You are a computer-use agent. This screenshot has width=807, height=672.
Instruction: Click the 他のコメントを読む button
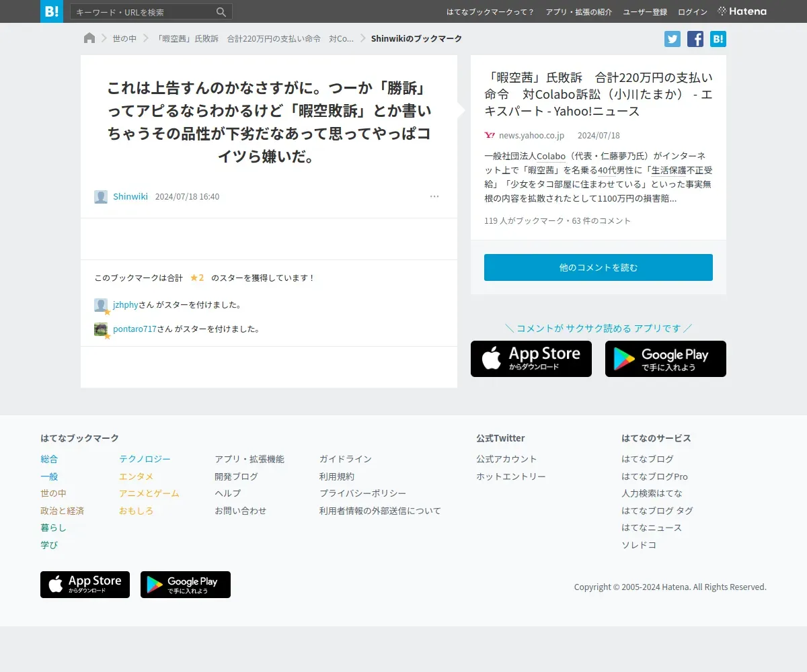pos(599,267)
